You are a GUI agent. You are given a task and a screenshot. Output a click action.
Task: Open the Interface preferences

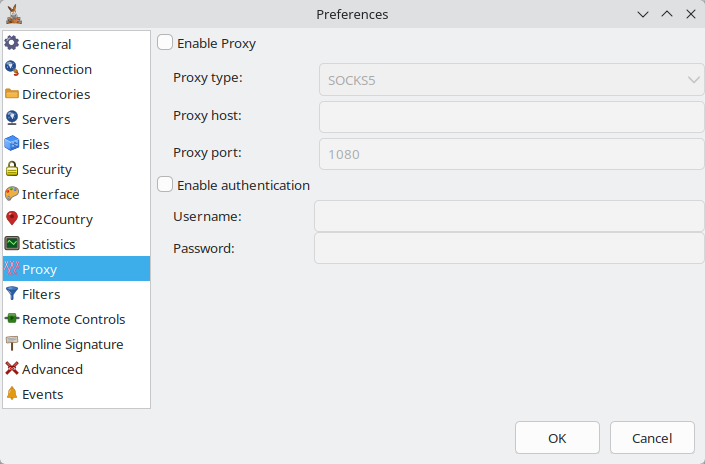(76, 194)
